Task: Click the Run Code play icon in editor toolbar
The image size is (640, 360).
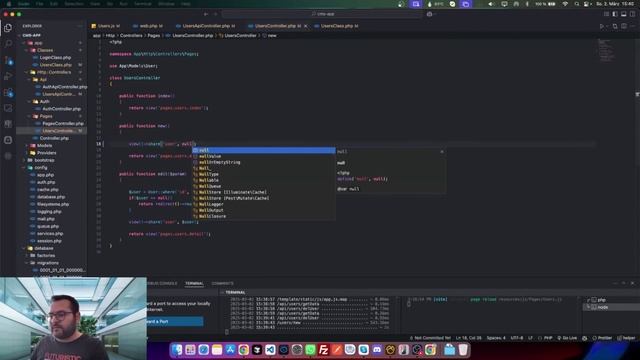Action: click(602, 26)
